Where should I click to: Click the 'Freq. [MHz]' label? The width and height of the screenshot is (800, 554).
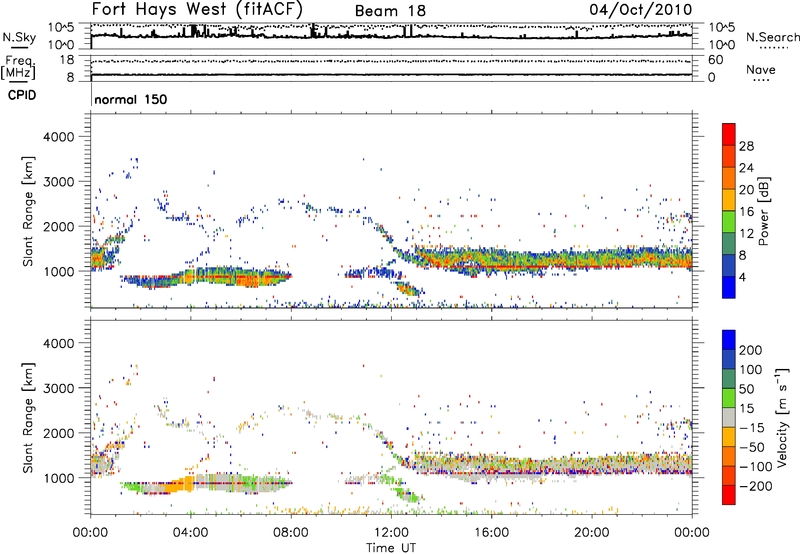[18, 67]
